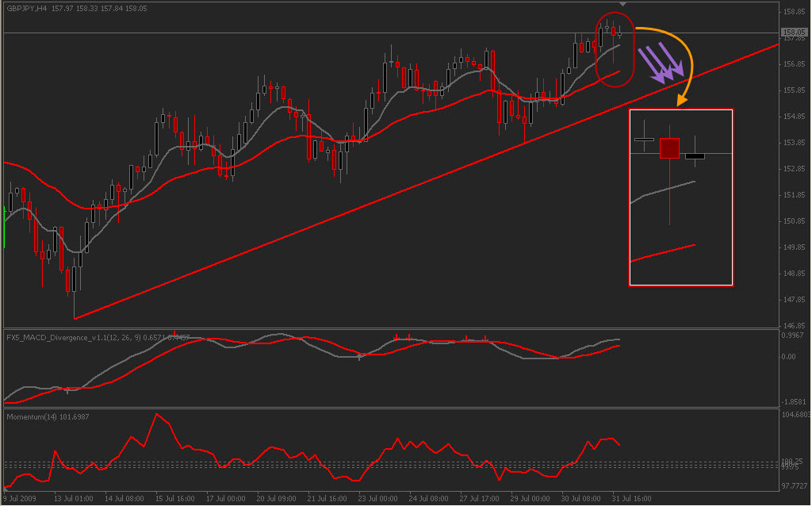The height and width of the screenshot is (506, 812).
Task: Click the 13 Jul 01:00 time axis label
Action: [72, 499]
